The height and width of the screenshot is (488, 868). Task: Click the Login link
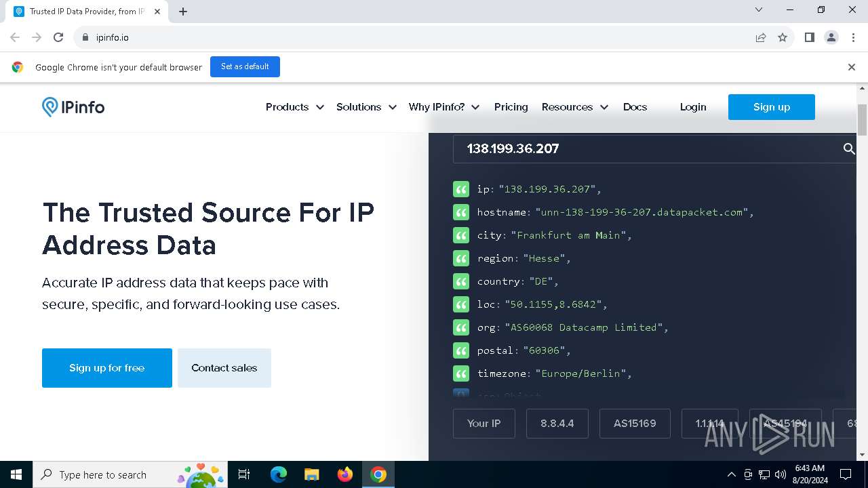[693, 107]
